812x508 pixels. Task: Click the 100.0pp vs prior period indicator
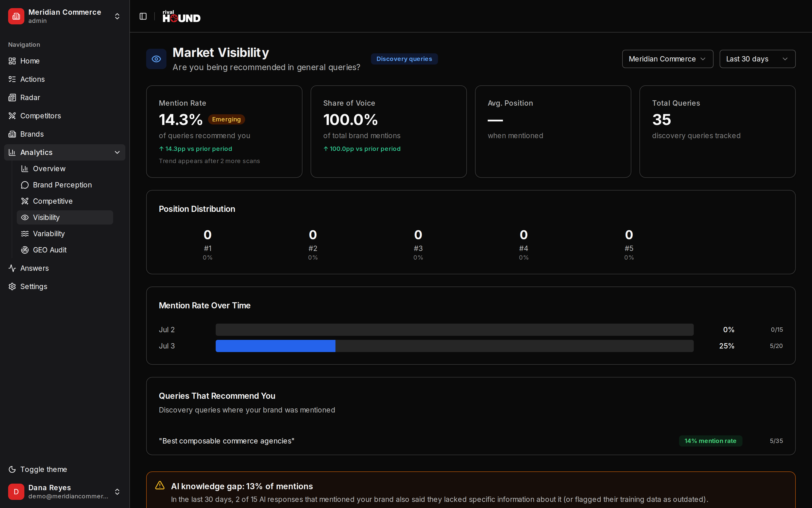click(362, 149)
